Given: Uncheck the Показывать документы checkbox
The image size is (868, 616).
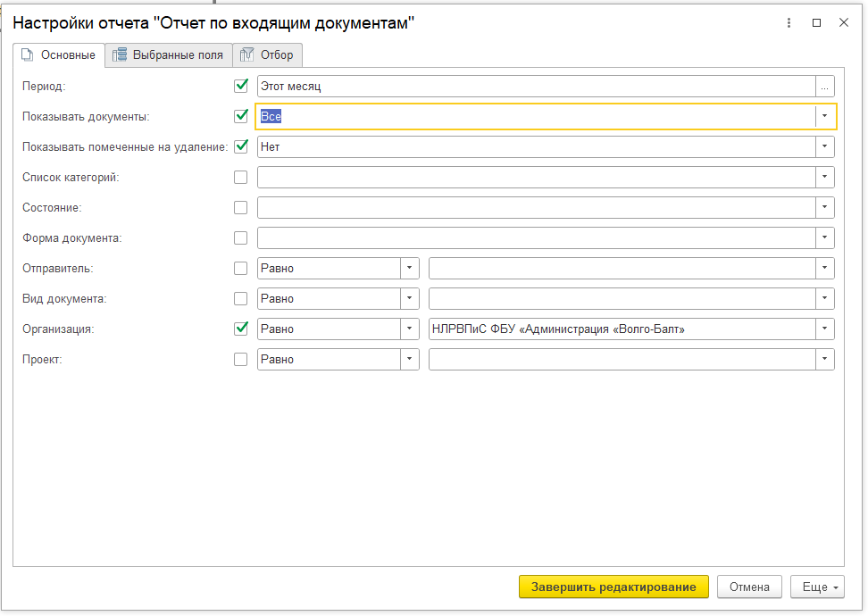Looking at the screenshot, I should [240, 116].
